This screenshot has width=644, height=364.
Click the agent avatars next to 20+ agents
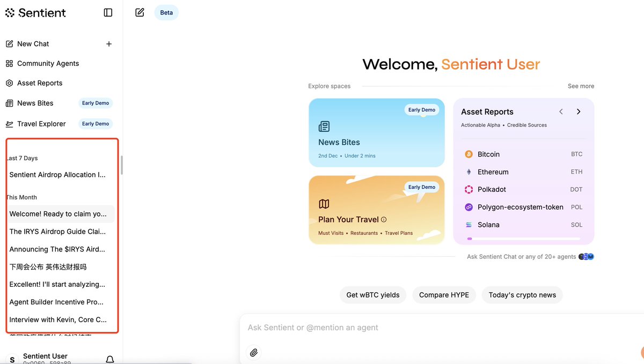[586, 257]
